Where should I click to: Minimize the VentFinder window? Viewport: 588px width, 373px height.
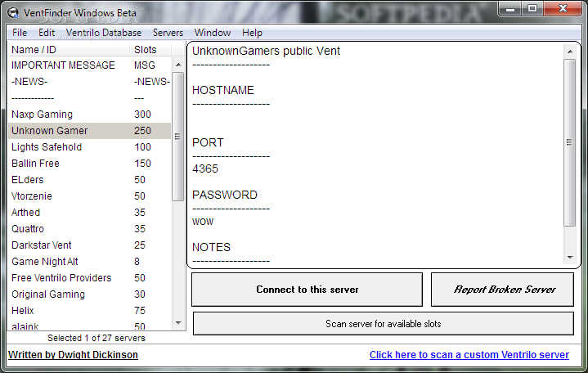pyautogui.click(x=510, y=8)
